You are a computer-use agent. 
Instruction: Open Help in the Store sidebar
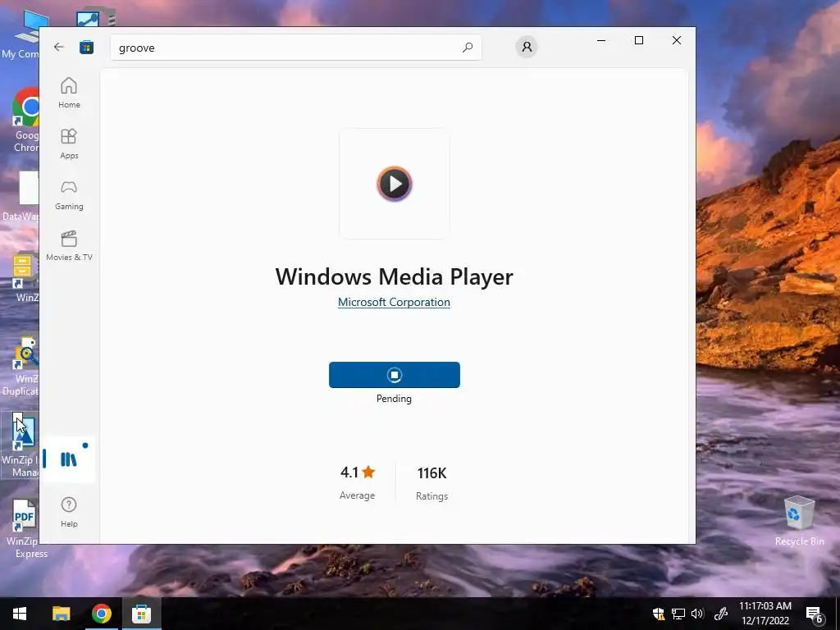pyautogui.click(x=69, y=512)
